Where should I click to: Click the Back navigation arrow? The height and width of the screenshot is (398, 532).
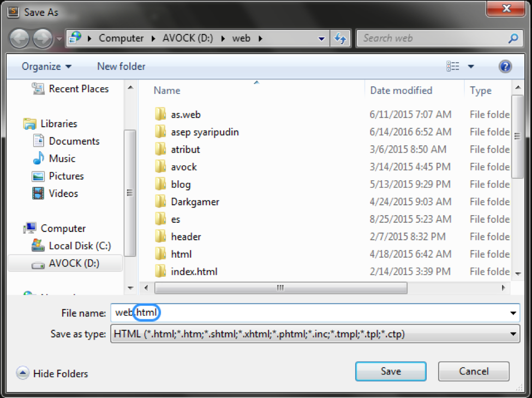coord(20,38)
